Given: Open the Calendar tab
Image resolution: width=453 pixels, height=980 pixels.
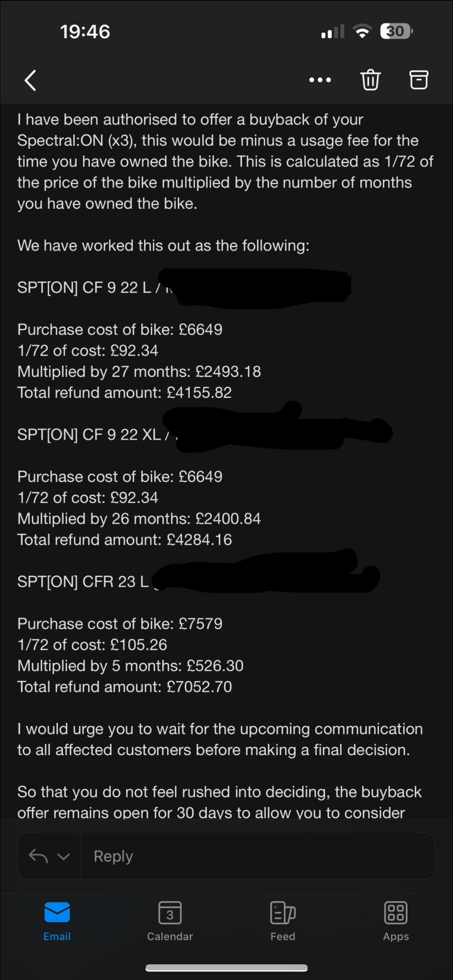Looking at the screenshot, I should tap(170, 921).
